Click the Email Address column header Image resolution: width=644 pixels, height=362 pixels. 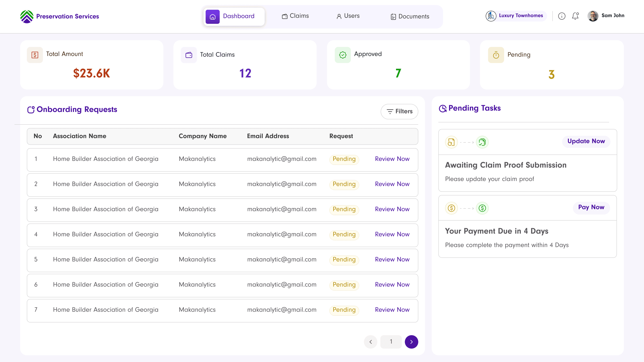click(268, 136)
